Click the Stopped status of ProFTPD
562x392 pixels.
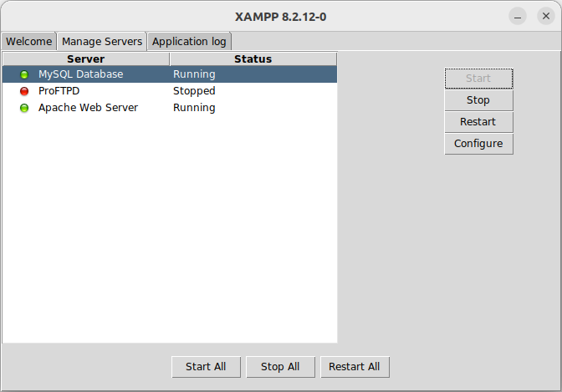(x=194, y=91)
